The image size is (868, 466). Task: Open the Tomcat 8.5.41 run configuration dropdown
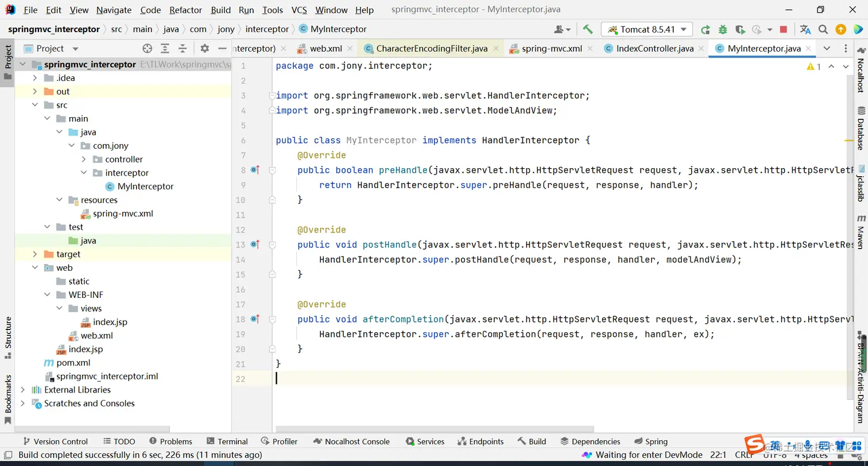647,29
